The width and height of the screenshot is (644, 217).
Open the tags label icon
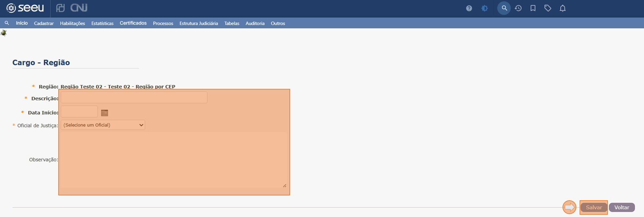click(548, 8)
